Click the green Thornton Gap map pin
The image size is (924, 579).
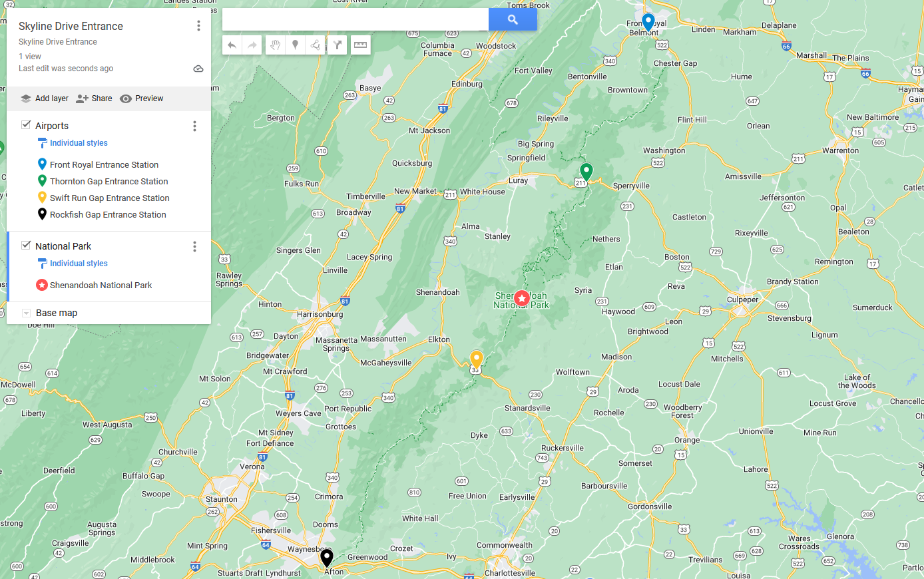point(586,172)
